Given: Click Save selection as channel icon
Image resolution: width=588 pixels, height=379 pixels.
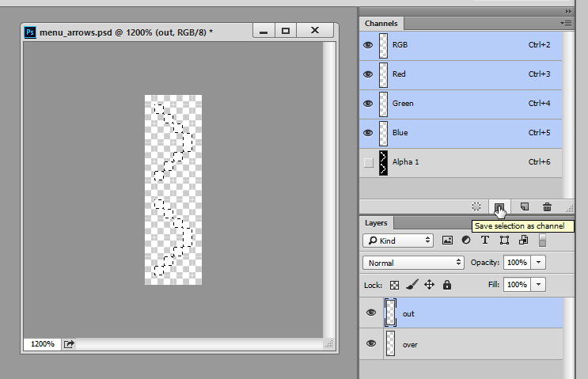Looking at the screenshot, I should (499, 207).
